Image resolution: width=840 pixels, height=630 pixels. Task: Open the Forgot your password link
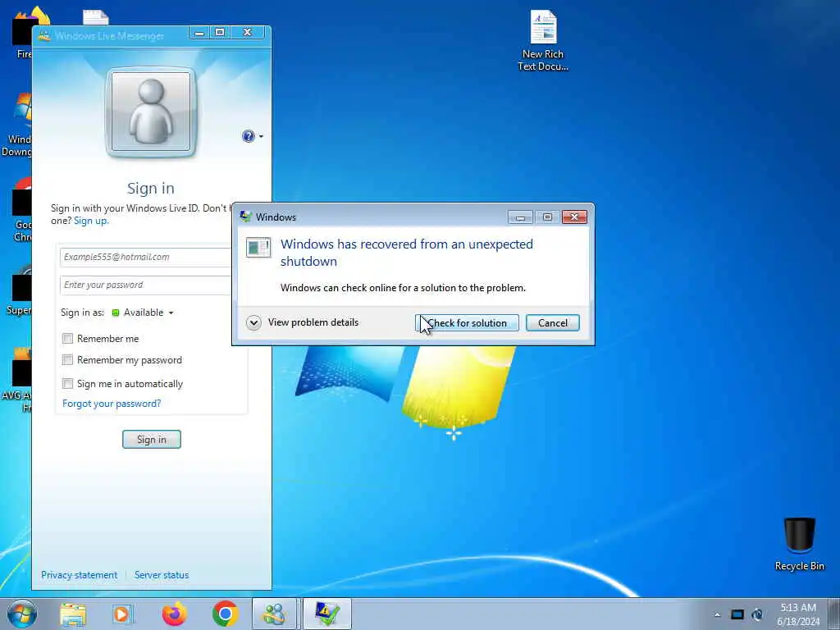112,404
